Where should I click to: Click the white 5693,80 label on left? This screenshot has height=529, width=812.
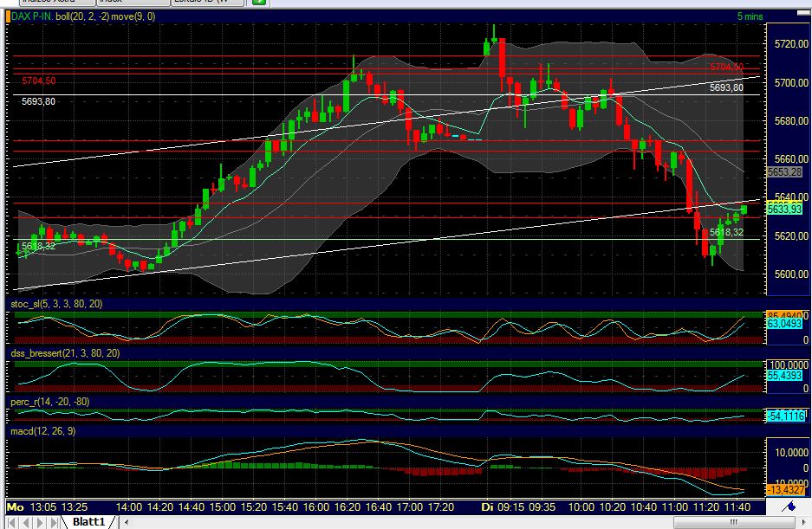38,101
